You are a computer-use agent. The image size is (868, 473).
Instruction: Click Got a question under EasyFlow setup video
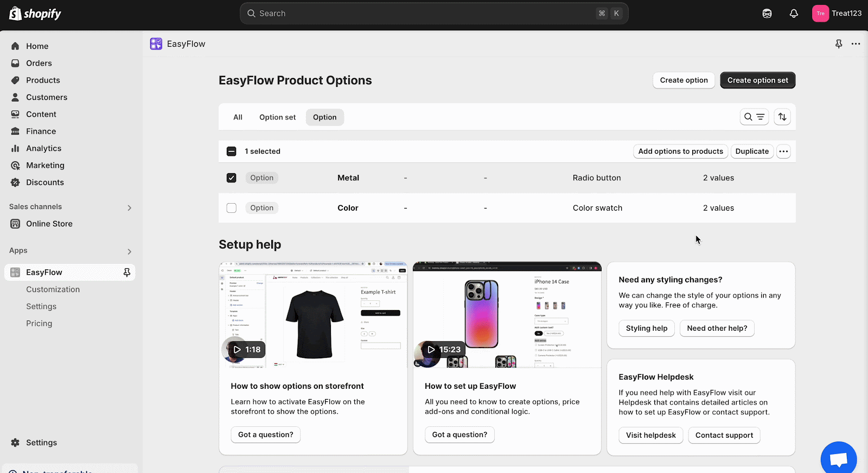(459, 435)
